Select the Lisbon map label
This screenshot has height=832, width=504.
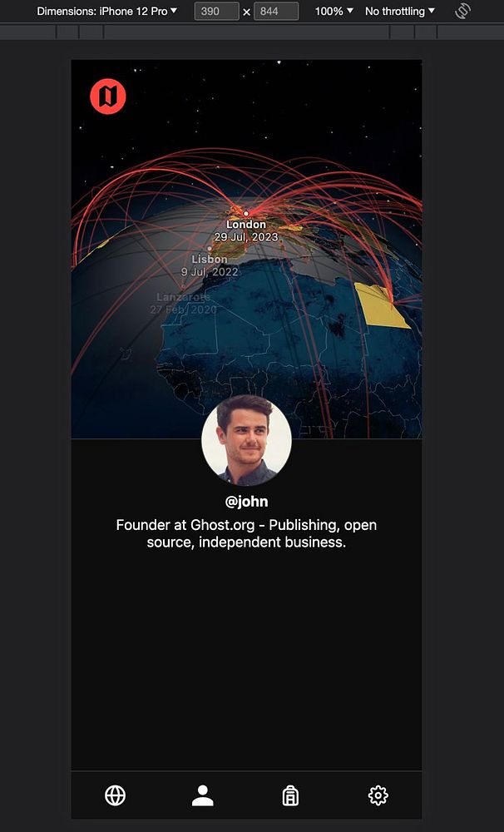point(210,259)
